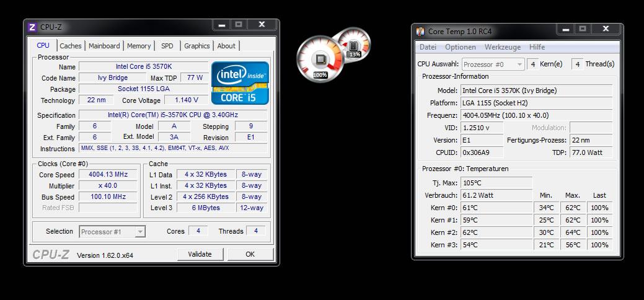Switch to the About tab
This screenshot has width=644, height=300.
coord(226,46)
